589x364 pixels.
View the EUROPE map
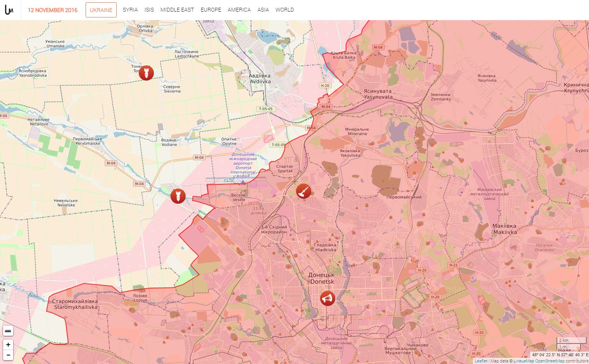point(210,10)
